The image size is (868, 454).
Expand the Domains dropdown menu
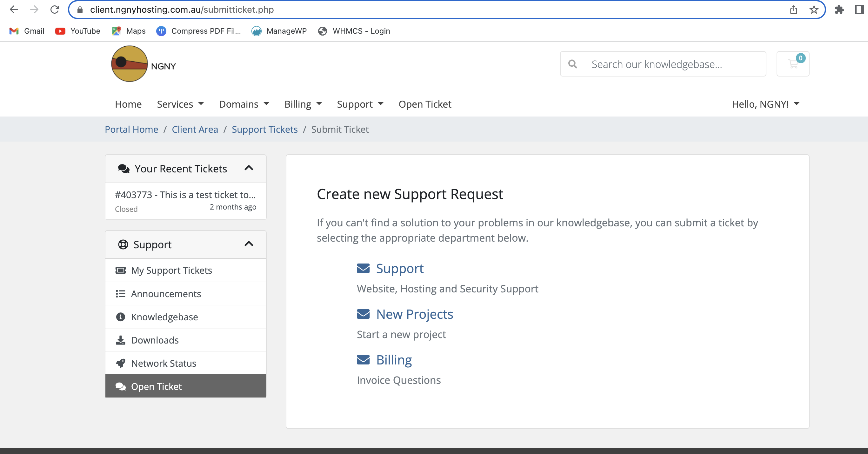tap(244, 104)
